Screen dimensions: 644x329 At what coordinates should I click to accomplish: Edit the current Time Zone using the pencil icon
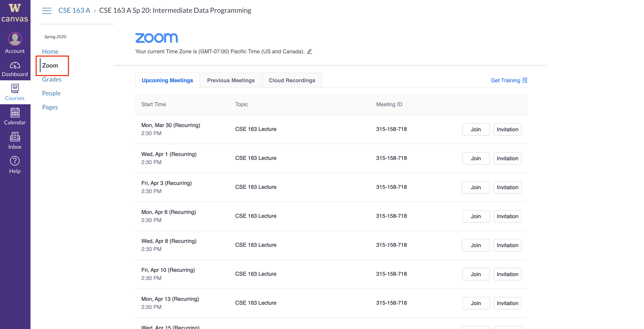309,51
